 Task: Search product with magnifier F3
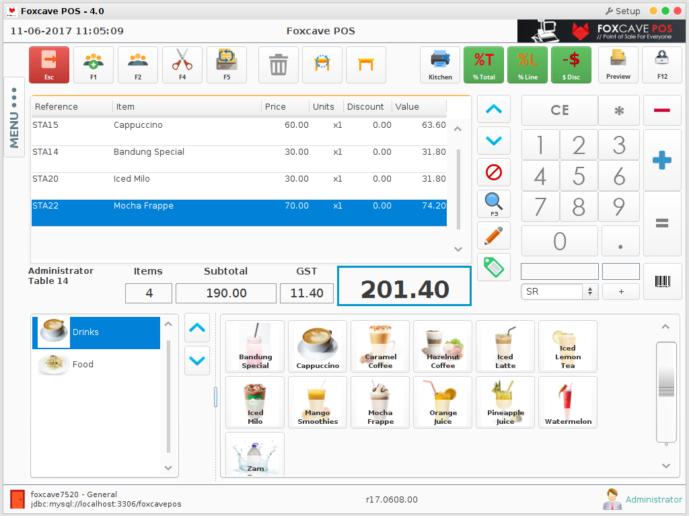494,204
